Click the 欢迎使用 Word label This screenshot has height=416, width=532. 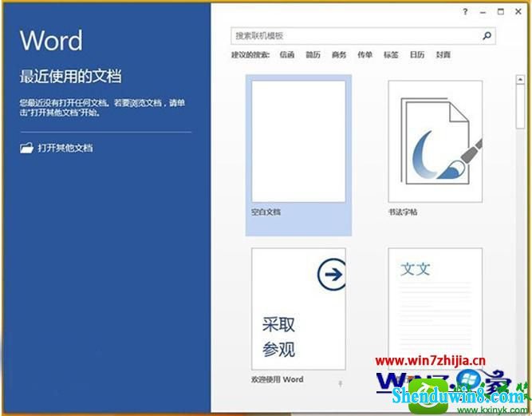point(278,379)
